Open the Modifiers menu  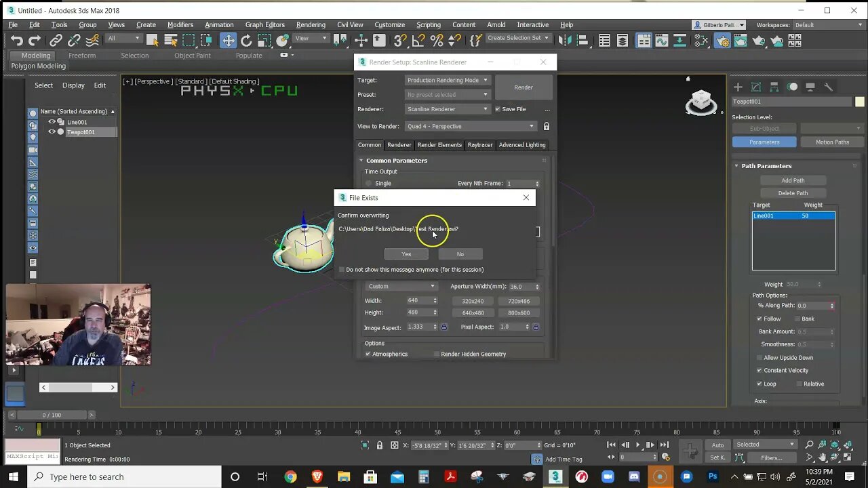[x=180, y=25]
